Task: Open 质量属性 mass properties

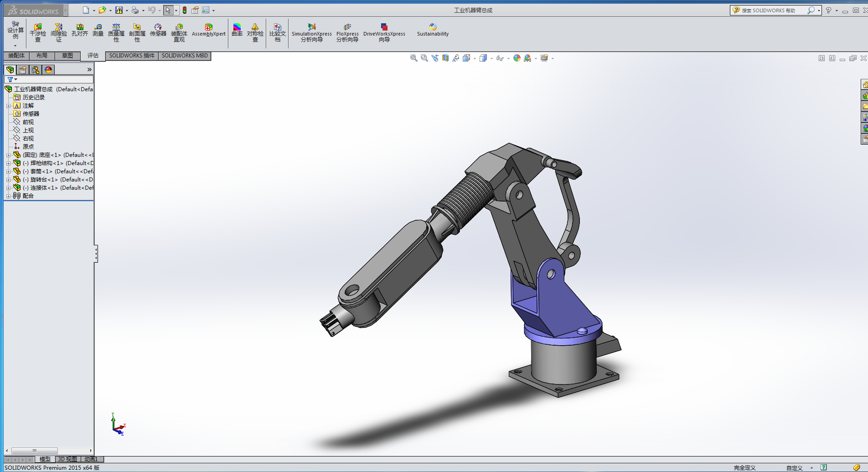Action: click(116, 33)
